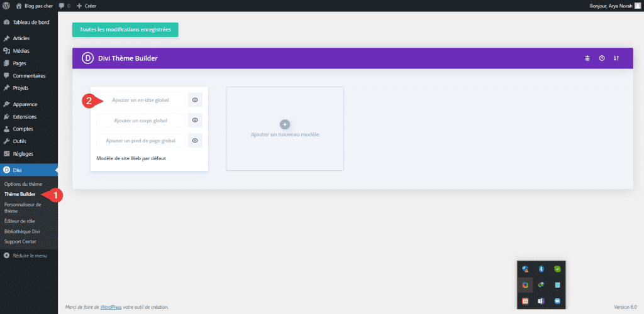Click the portability arrows icon in header
The width and height of the screenshot is (644, 314).
pos(616,58)
